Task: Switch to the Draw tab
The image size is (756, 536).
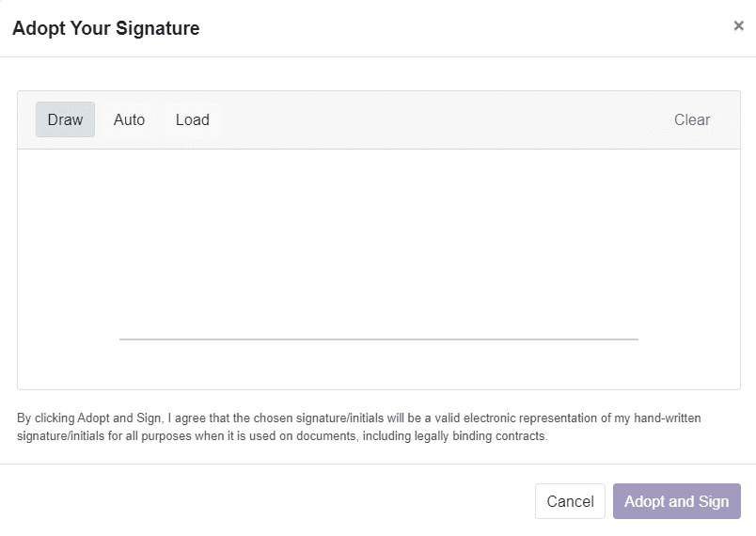Action: pos(65,119)
